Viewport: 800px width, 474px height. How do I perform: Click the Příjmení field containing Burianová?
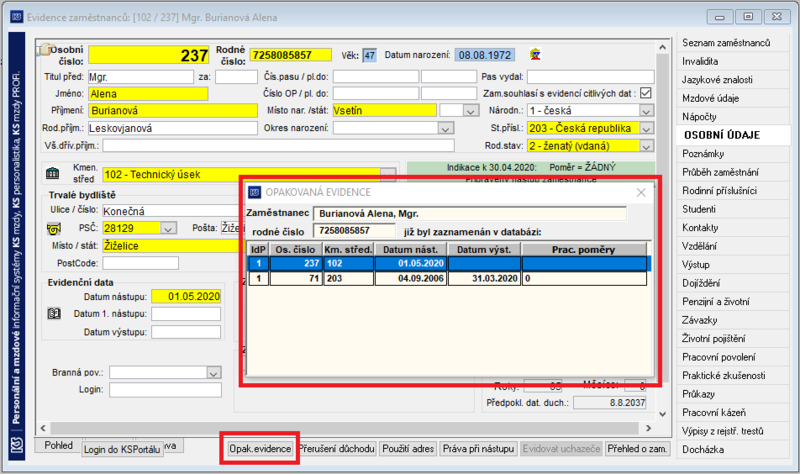[173, 111]
